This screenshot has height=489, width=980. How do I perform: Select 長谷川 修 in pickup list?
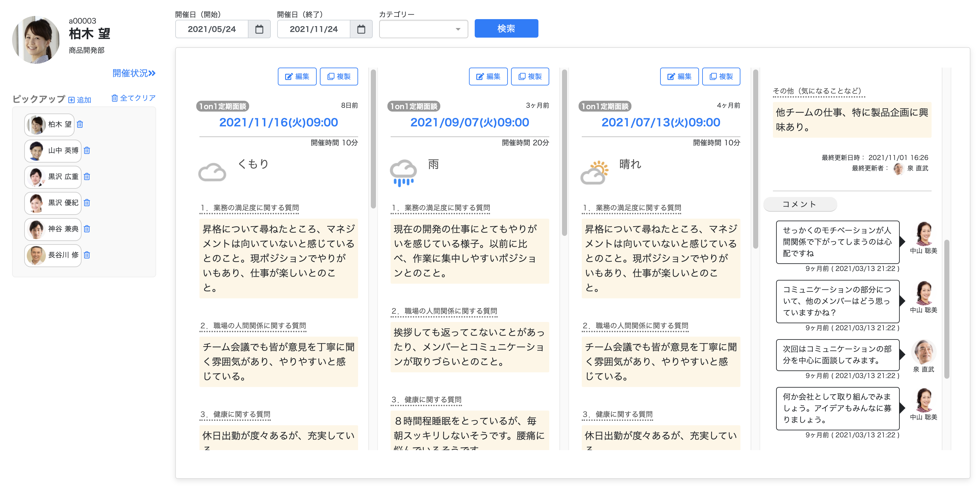pyautogui.click(x=53, y=255)
